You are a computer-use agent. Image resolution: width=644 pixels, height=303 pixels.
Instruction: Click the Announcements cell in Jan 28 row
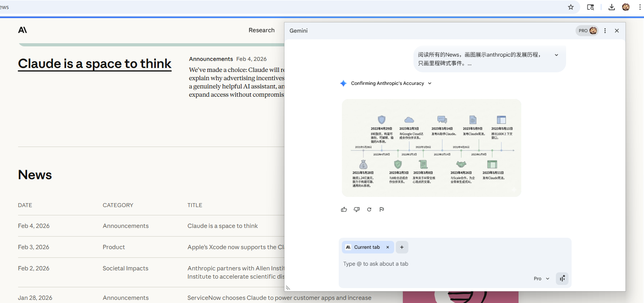[125, 298]
